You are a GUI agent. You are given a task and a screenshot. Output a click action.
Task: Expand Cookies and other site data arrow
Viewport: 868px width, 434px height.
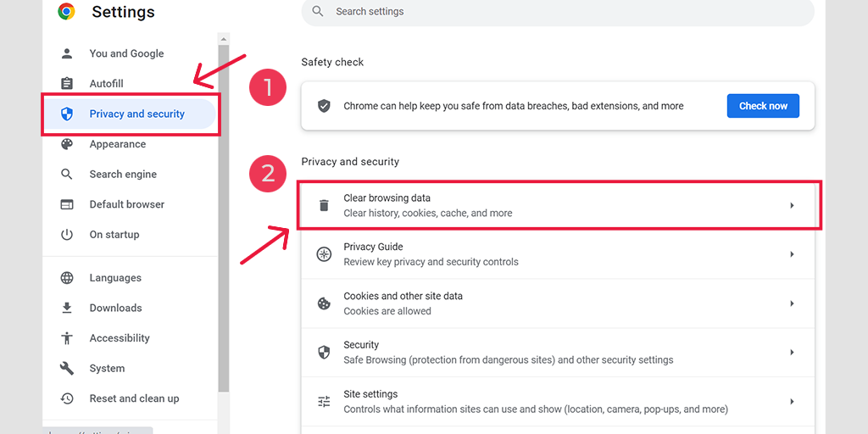[x=792, y=303]
